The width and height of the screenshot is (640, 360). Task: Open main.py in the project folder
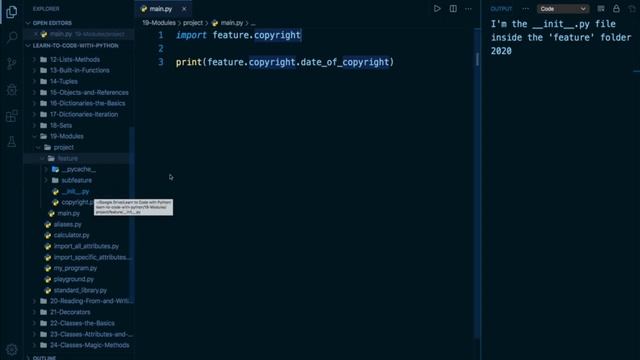[x=68, y=213]
